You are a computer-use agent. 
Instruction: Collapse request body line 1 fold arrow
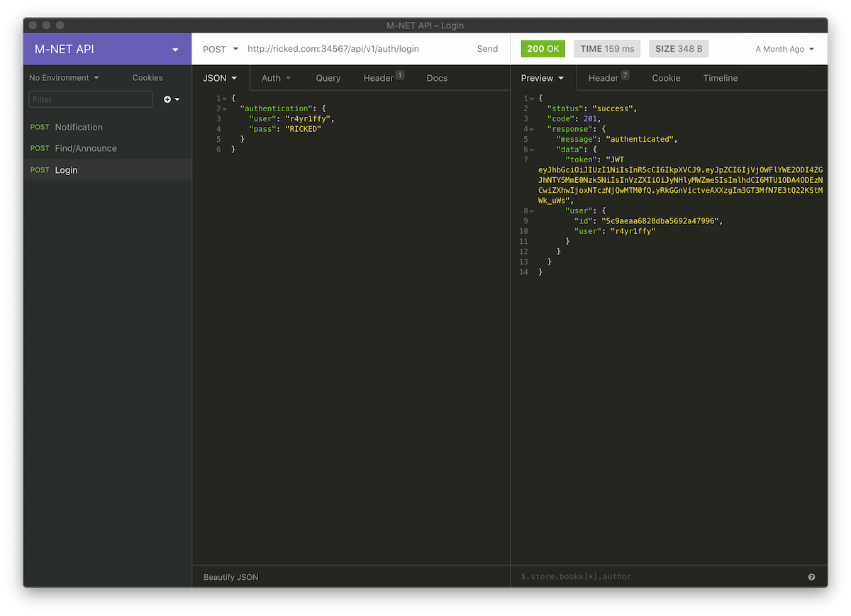click(x=225, y=99)
